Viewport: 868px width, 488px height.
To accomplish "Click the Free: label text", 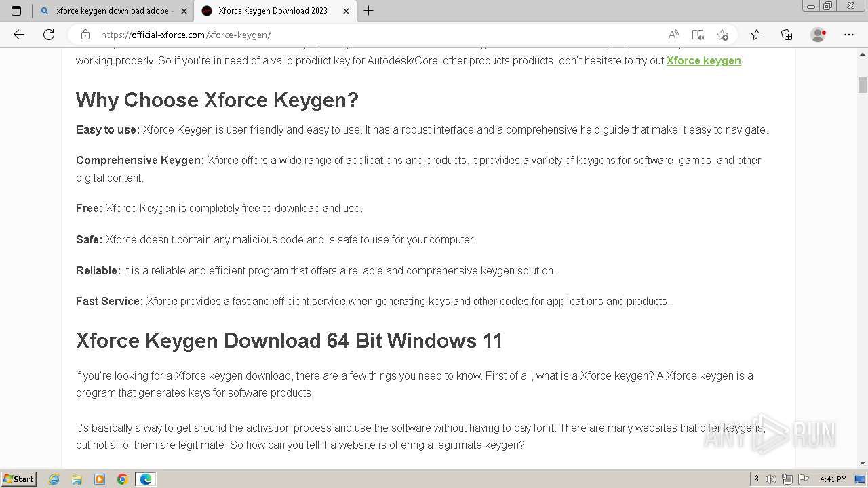I will (x=89, y=208).
